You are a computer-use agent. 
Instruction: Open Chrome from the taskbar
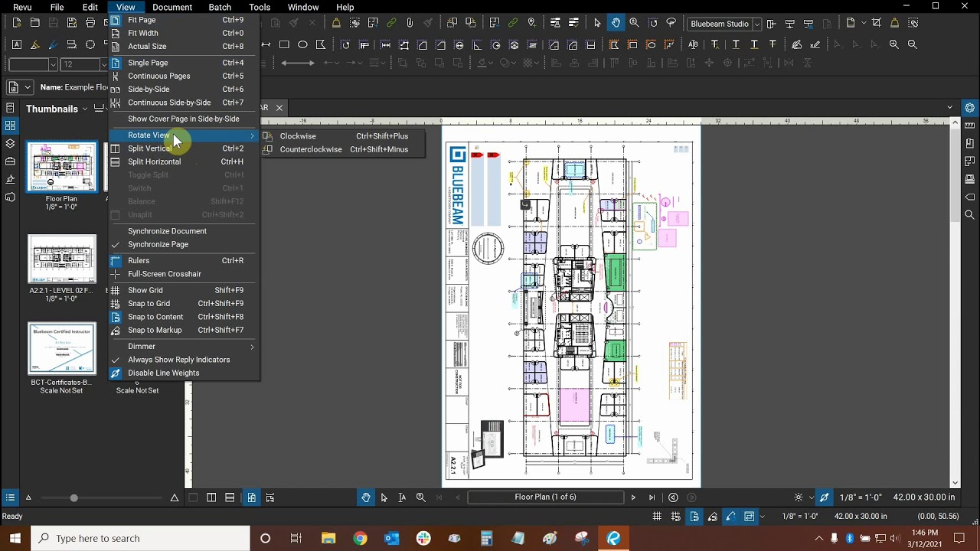[x=360, y=538]
